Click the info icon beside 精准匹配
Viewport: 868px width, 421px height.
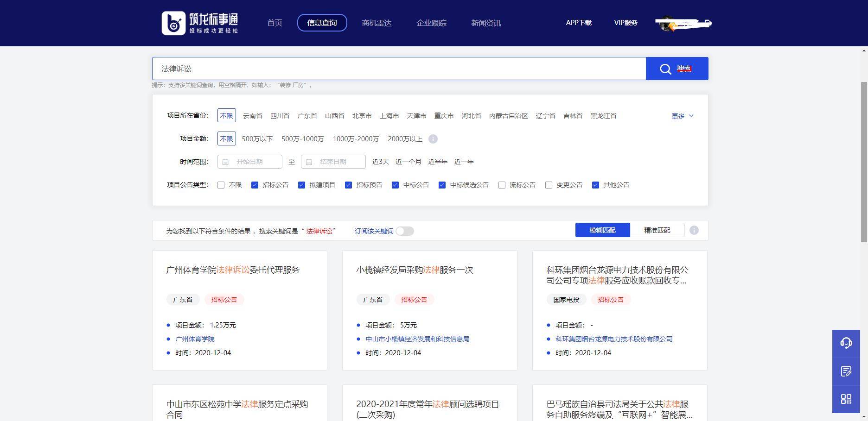694,230
